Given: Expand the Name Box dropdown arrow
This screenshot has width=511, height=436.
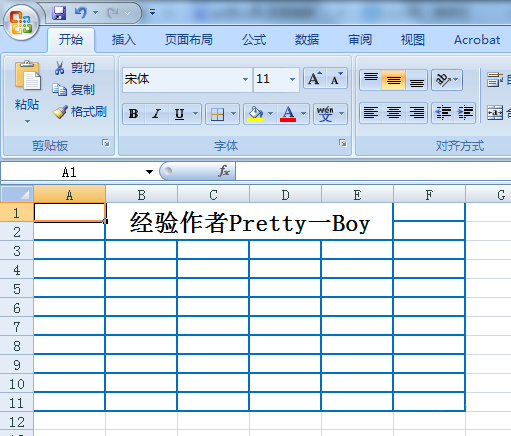Looking at the screenshot, I should (x=149, y=172).
